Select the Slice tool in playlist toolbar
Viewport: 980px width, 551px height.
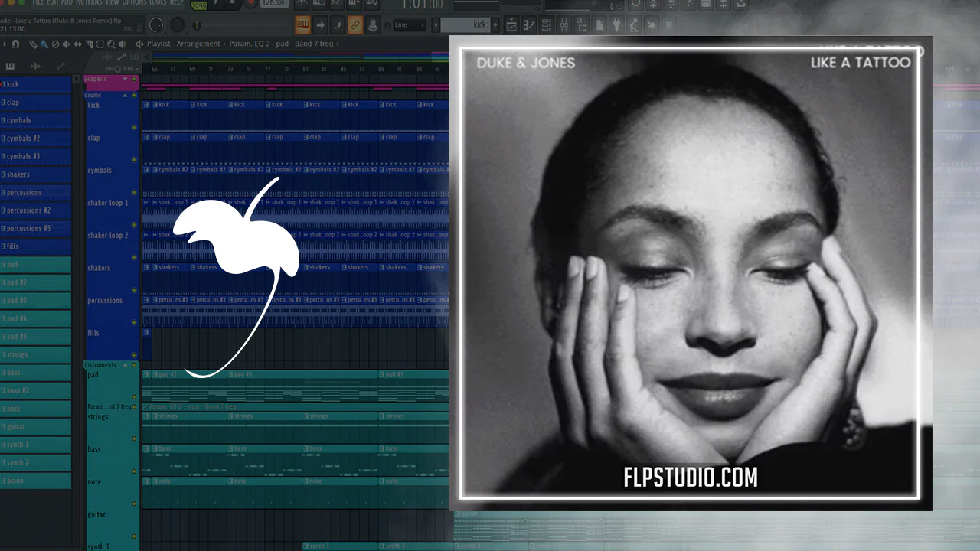(x=88, y=44)
